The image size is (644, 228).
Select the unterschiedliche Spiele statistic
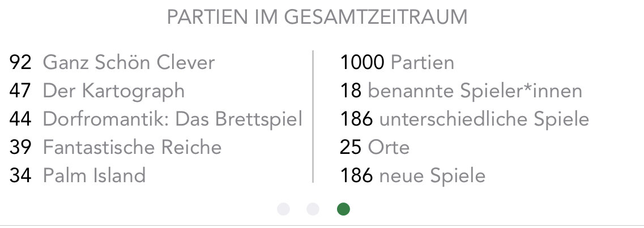pyautogui.click(x=484, y=119)
